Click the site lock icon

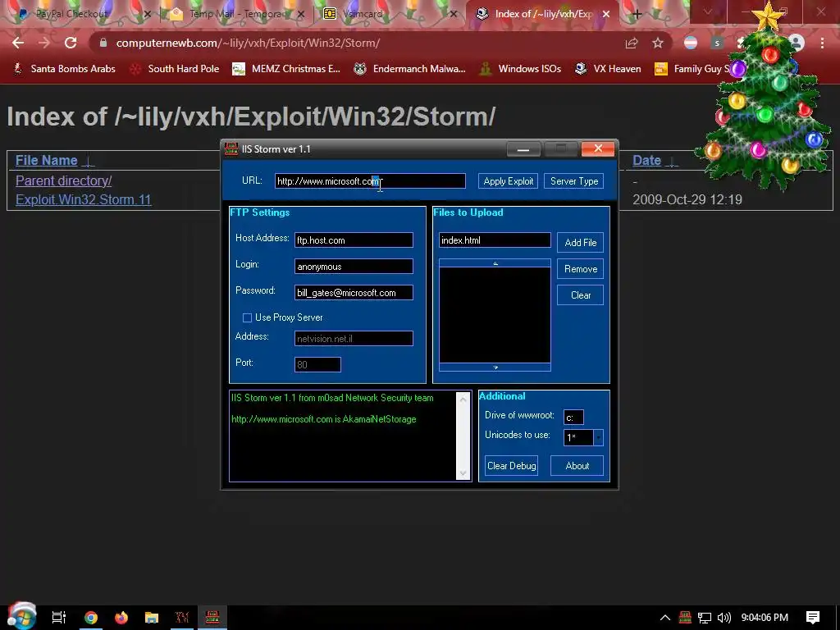(x=103, y=43)
